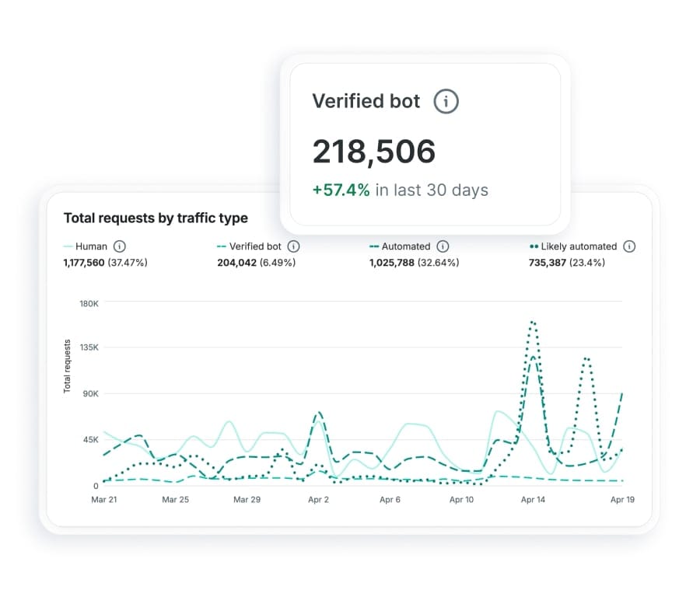700x590 pixels.
Task: Click the Apr 10 x-axis label
Action: pyautogui.click(x=461, y=500)
